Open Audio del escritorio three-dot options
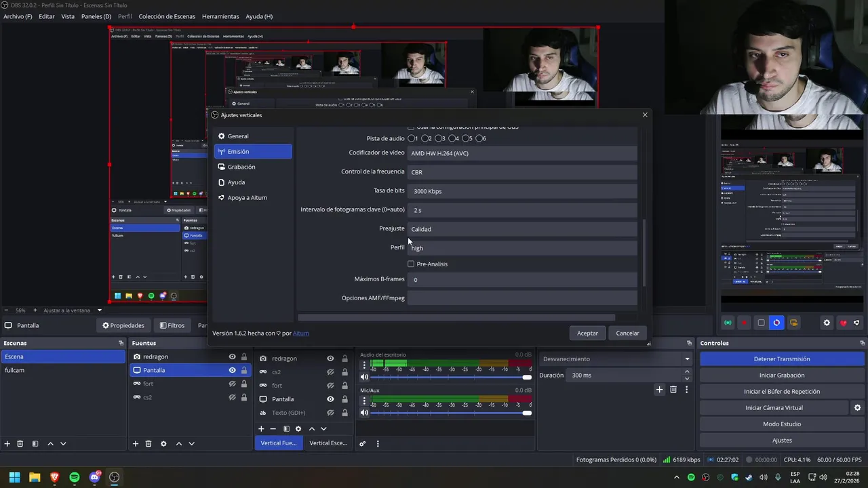Viewport: 868px width, 488px height. tap(364, 365)
